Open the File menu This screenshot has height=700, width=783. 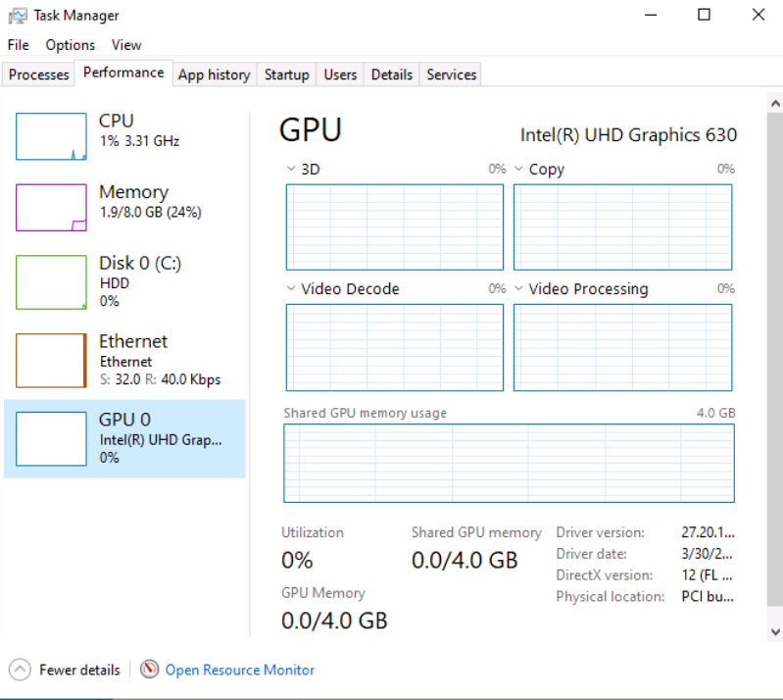(x=19, y=45)
